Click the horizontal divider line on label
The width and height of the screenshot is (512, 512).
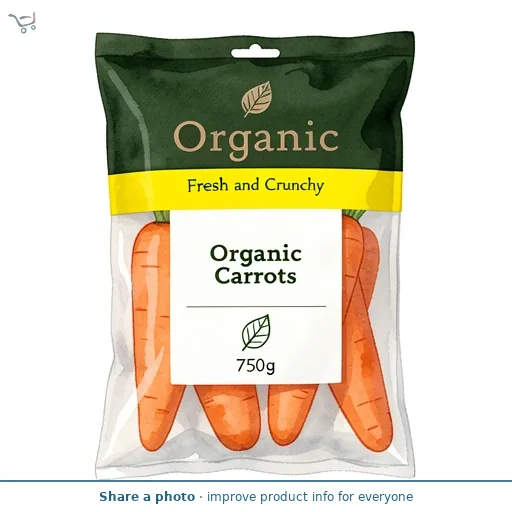(256, 306)
